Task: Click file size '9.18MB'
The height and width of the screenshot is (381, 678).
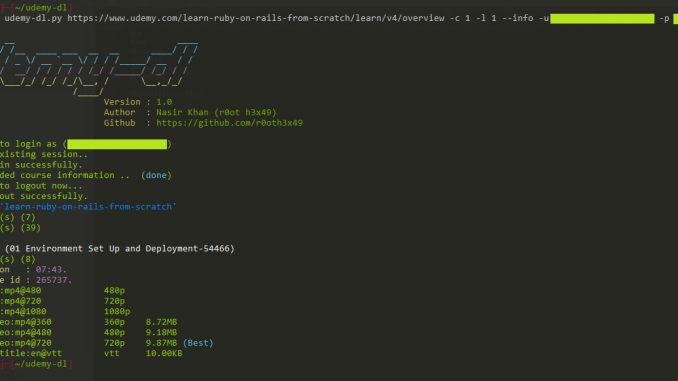Action: 161,333
